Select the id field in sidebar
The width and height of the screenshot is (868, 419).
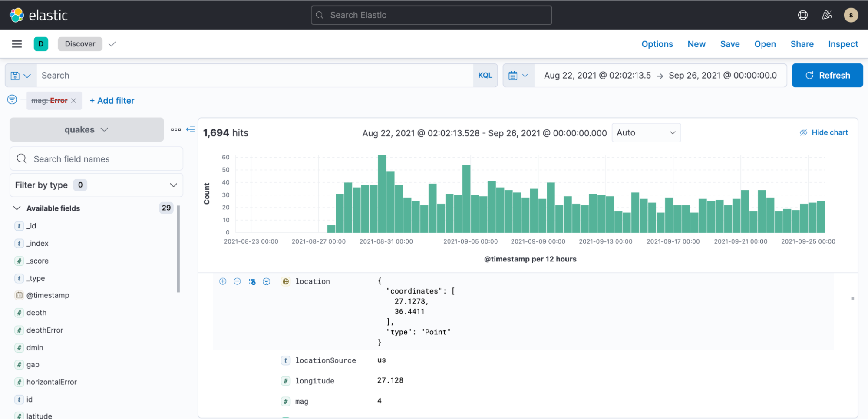tap(30, 399)
